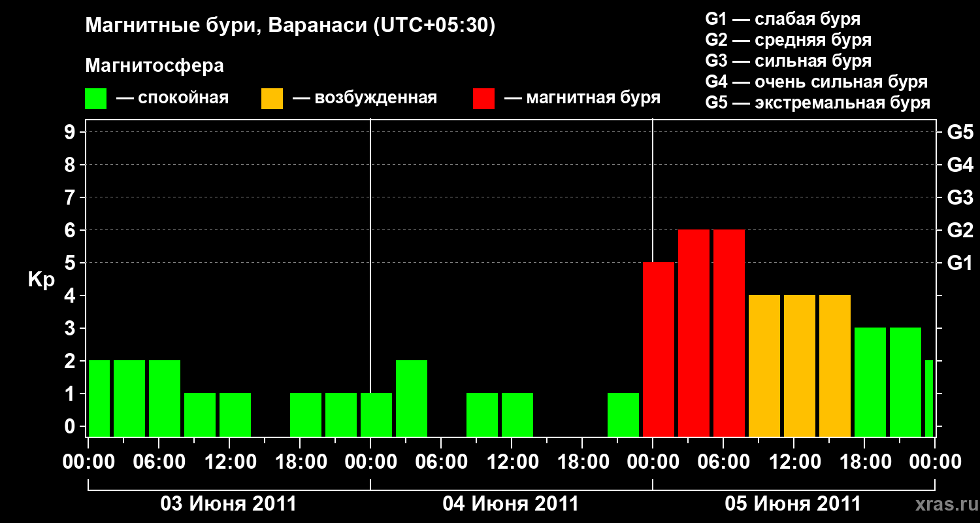Viewport: 980px width, 523px height.
Task: Click the '03 Июня 2011' date label
Action: tap(229, 504)
